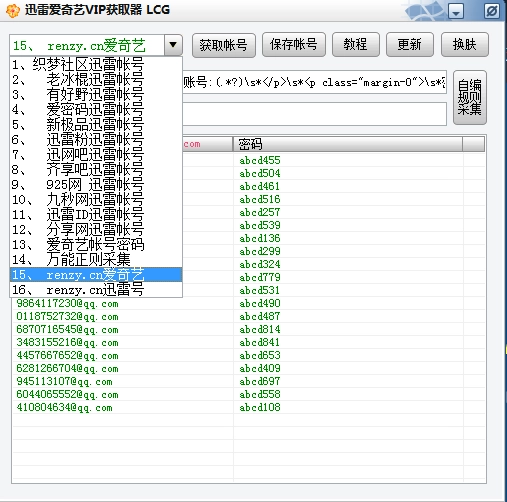Click password cell abcd697
Screen dimensions: 507x502
tap(260, 381)
